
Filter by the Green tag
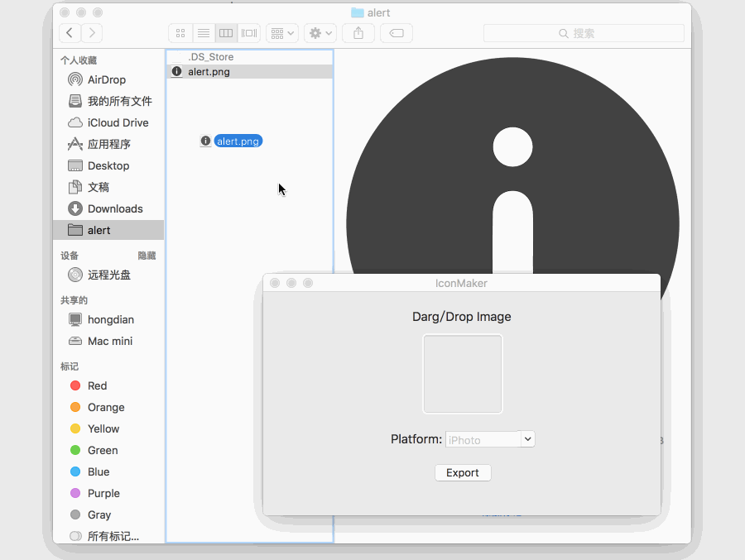108,450
